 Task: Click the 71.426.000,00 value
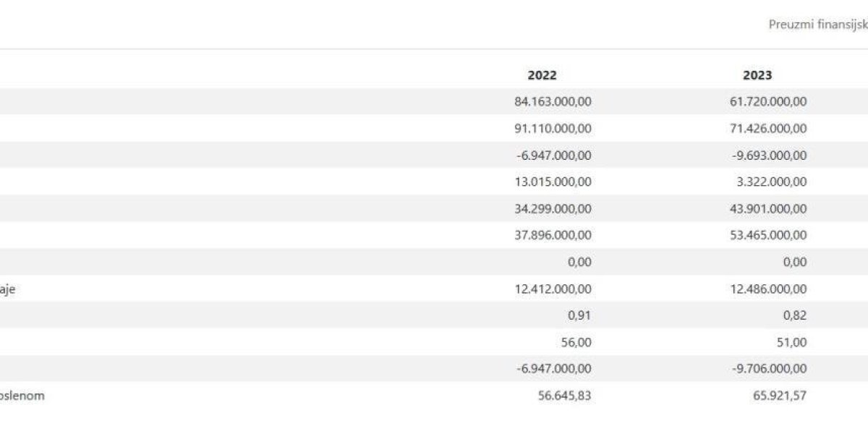coord(768,129)
